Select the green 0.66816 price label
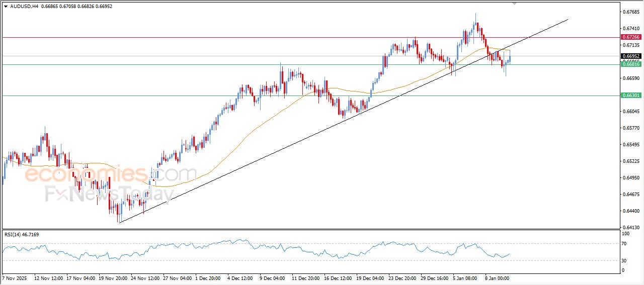This screenshot has width=644, height=285. (x=631, y=64)
